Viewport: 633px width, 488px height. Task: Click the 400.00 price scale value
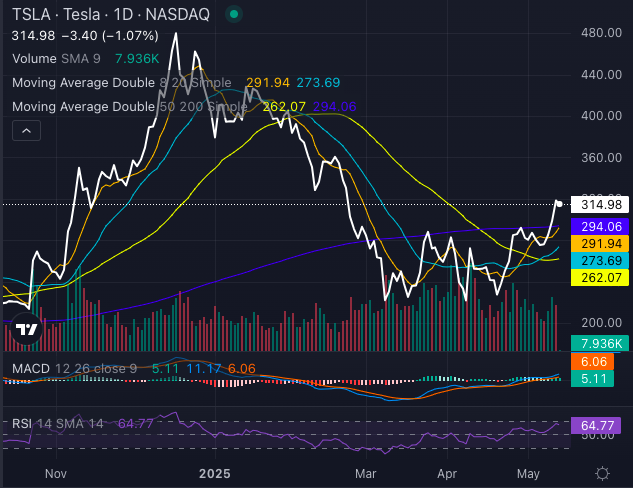[x=601, y=116]
